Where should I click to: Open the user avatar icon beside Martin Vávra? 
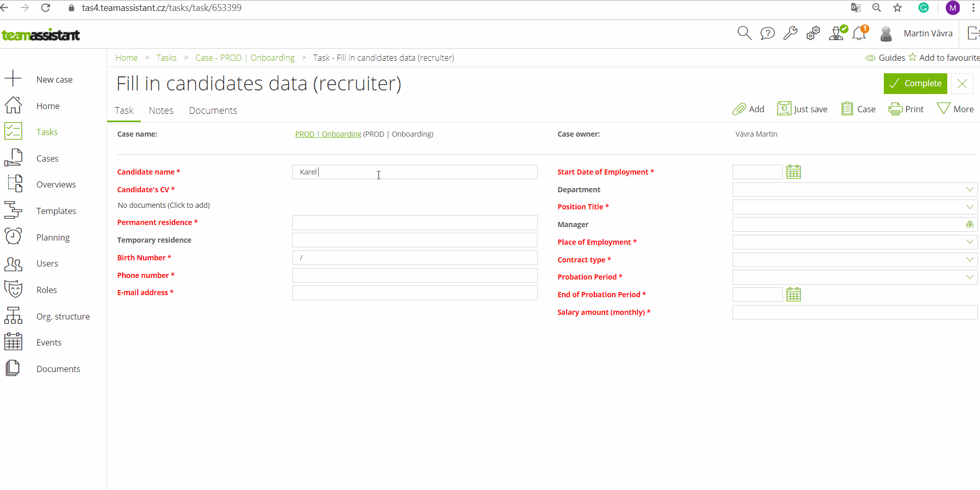(886, 34)
